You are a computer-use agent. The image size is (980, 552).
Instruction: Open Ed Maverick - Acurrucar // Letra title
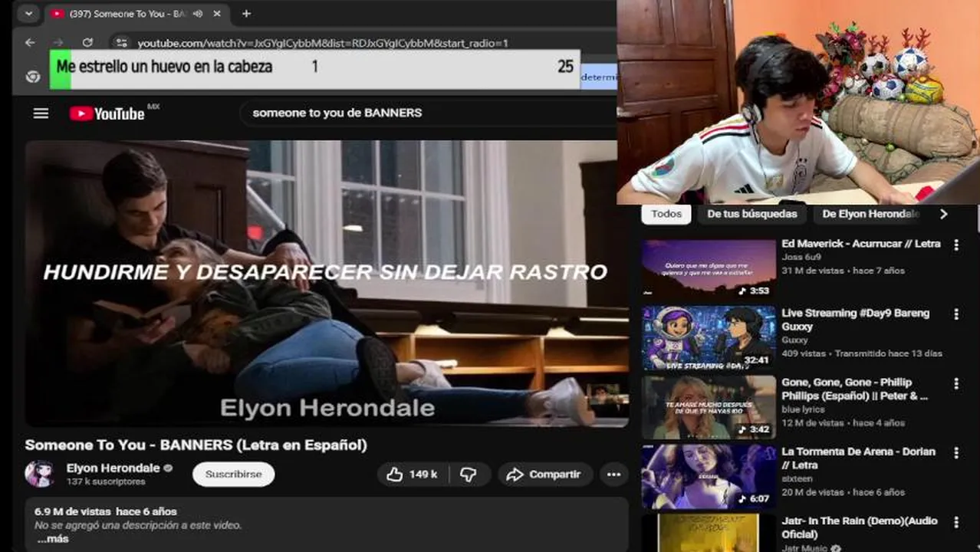coord(860,244)
